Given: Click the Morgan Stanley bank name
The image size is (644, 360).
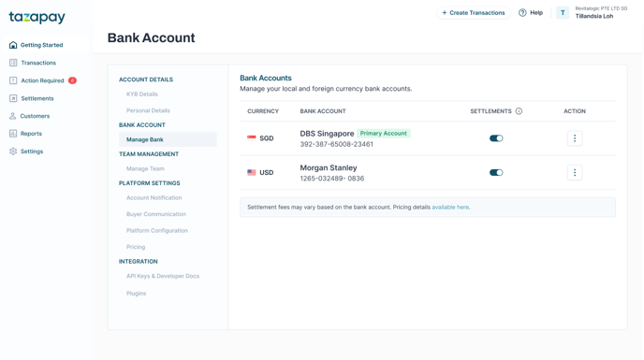Looking at the screenshot, I should 329,167.
